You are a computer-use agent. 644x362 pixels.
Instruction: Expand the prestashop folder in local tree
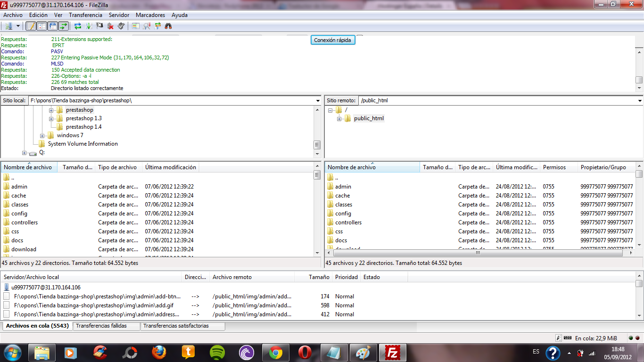[x=51, y=110]
